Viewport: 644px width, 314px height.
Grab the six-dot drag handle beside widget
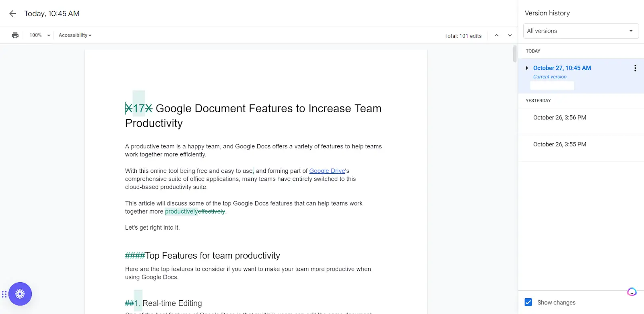click(x=4, y=294)
